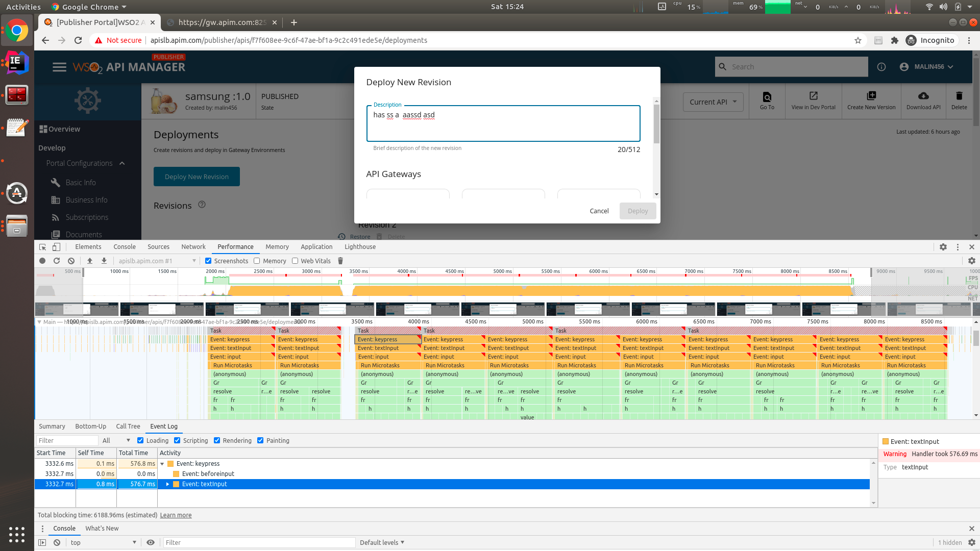Click the clear recording icon
This screenshot has width=980, height=551.
pyautogui.click(x=71, y=261)
